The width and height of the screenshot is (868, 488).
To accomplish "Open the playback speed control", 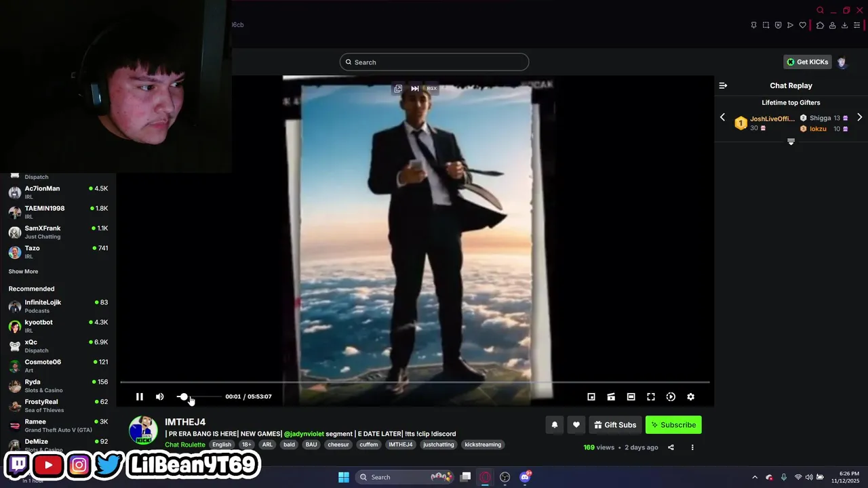I will pos(671,396).
